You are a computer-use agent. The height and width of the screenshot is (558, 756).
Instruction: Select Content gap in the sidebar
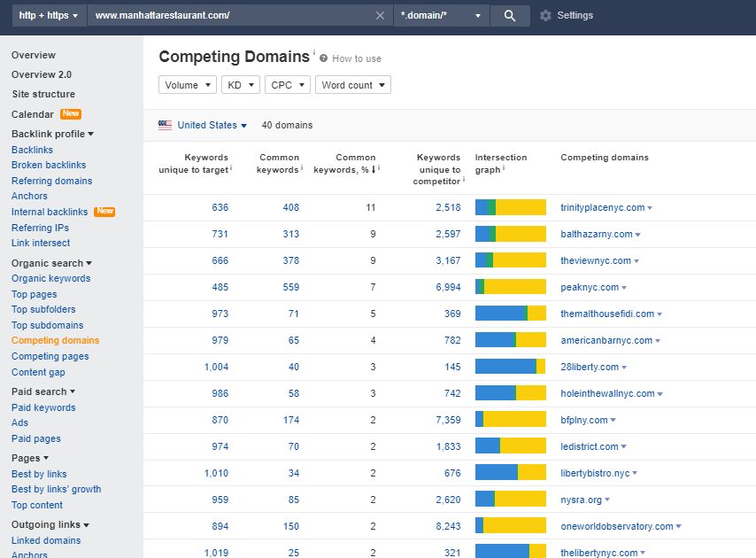pyautogui.click(x=38, y=372)
